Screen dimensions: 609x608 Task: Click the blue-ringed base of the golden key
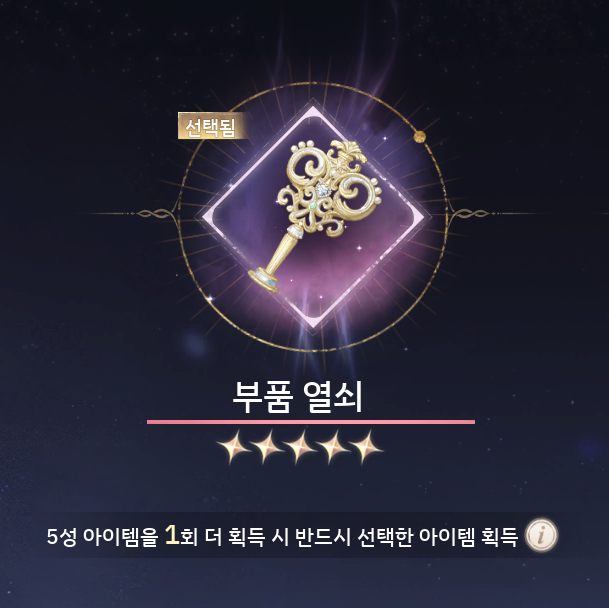[x=263, y=280]
